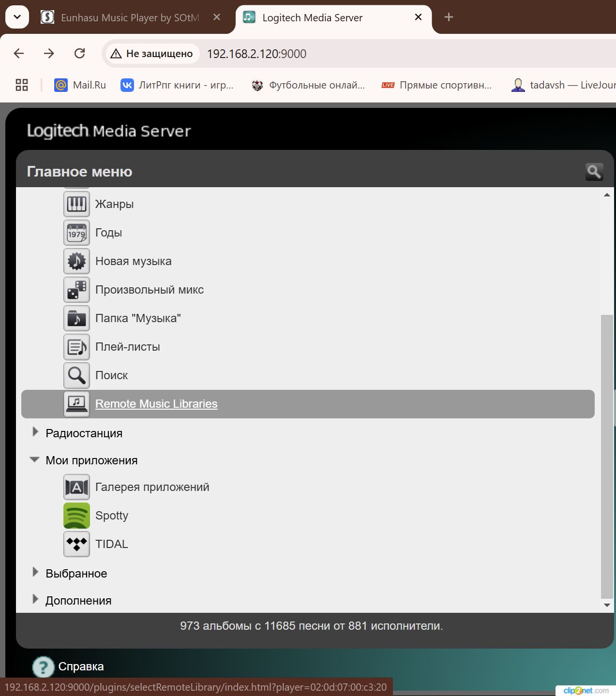
Task: Collapse the Мои приложения section
Action: point(34,459)
